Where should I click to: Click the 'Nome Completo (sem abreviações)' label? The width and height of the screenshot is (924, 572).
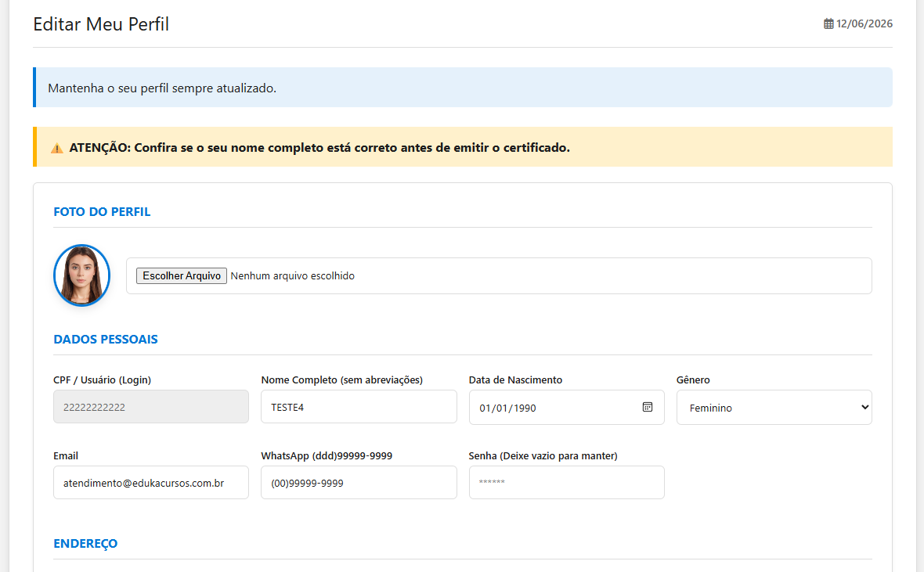(341, 380)
